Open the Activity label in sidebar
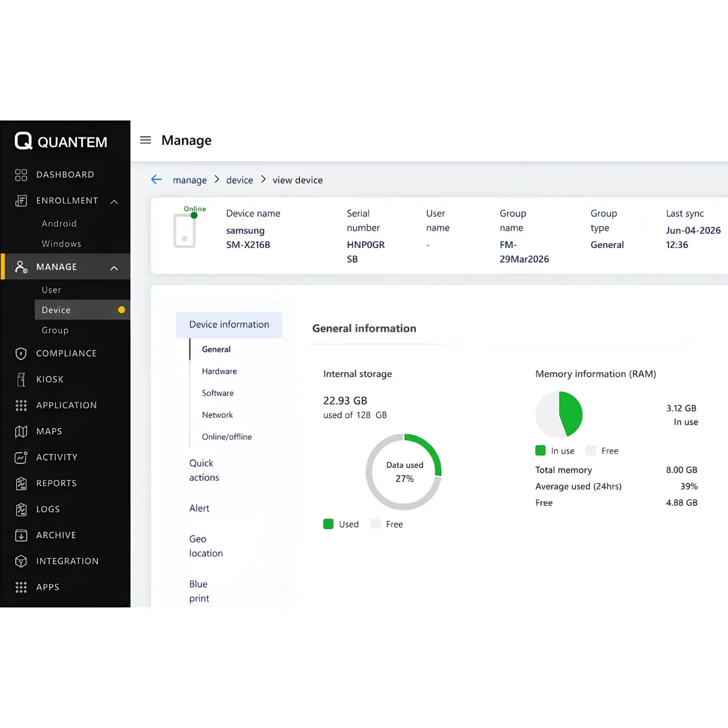This screenshot has width=728, height=728. coord(57,457)
